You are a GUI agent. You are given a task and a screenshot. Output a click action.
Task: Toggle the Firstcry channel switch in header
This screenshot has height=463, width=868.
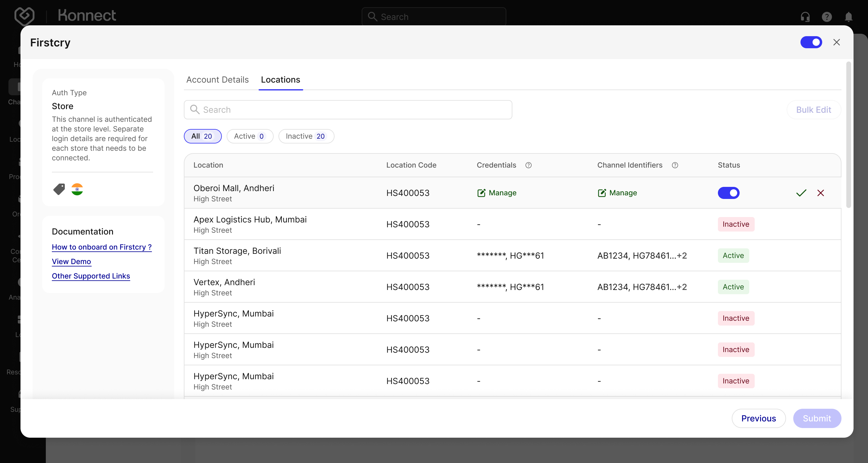click(x=811, y=43)
